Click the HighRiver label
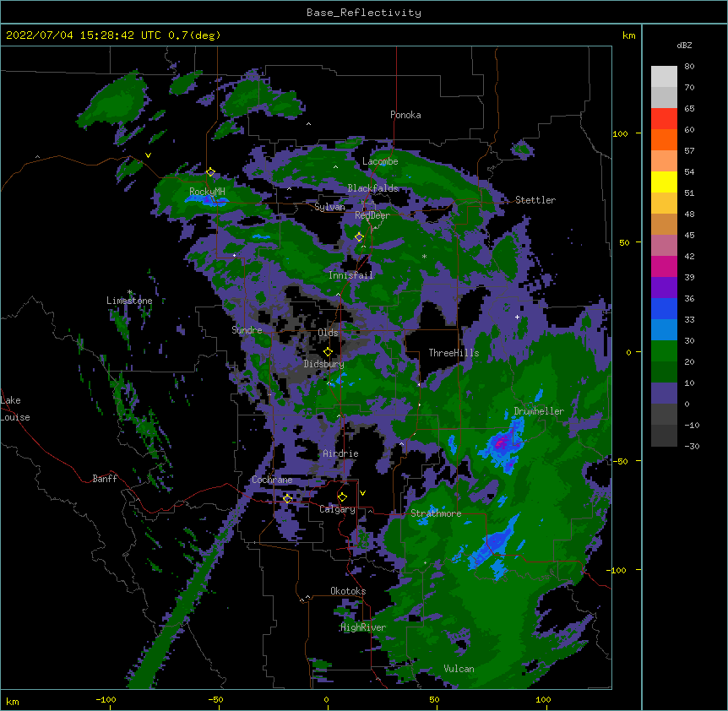 click(x=363, y=627)
